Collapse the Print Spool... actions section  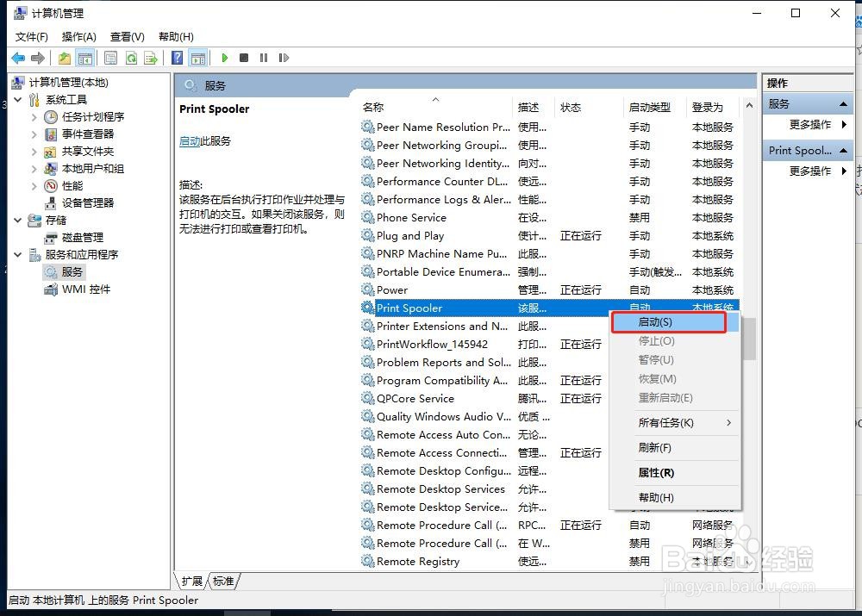(x=843, y=151)
